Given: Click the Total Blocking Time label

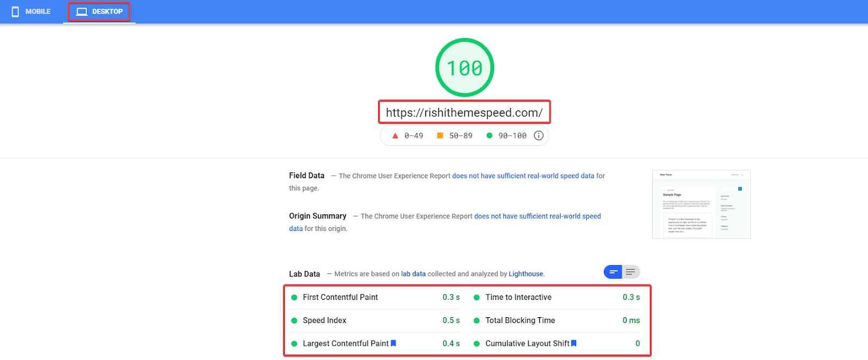Looking at the screenshot, I should [520, 320].
